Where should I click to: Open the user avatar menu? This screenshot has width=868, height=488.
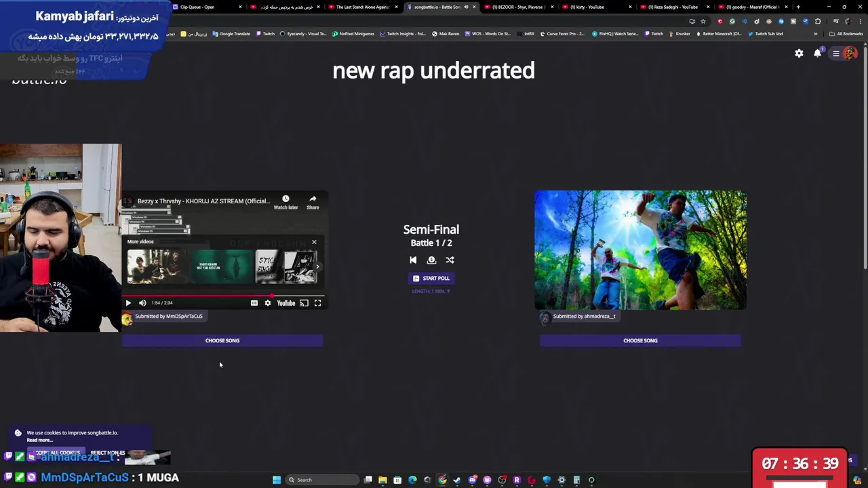point(850,54)
